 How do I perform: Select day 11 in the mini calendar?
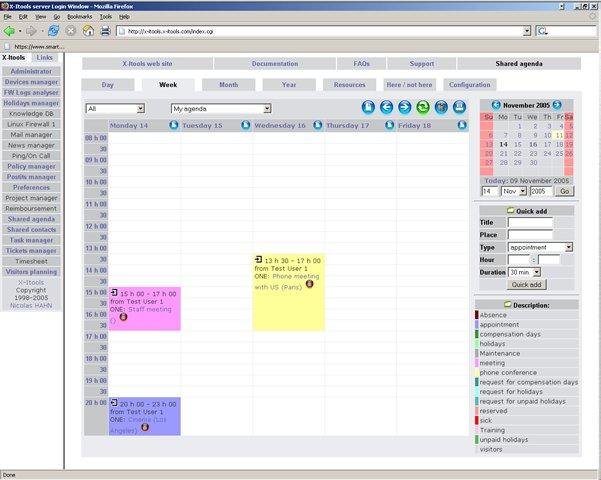(x=559, y=135)
